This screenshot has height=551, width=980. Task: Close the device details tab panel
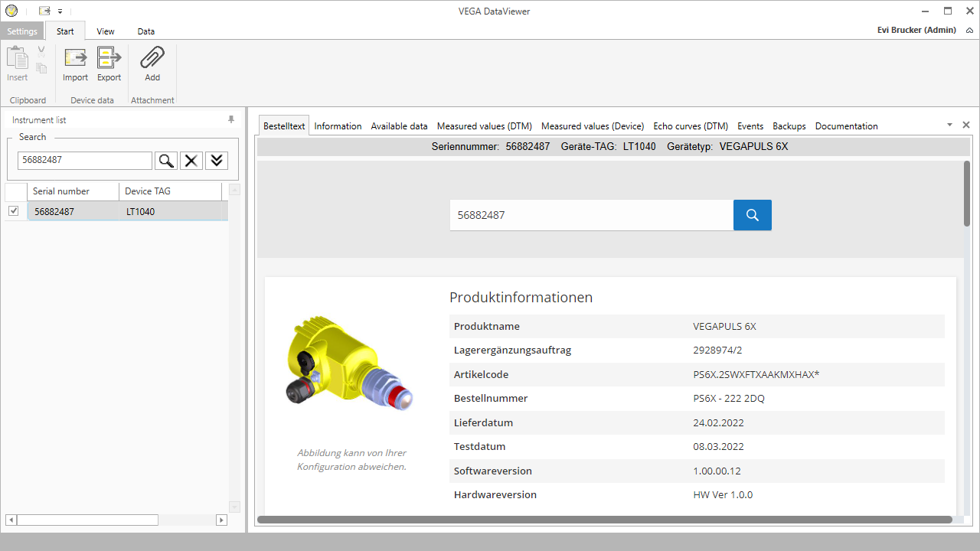click(966, 125)
